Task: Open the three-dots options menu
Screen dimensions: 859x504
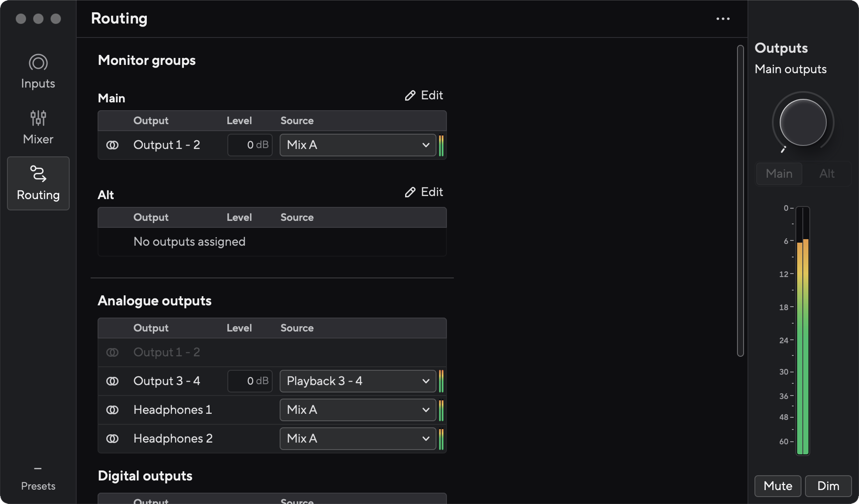Action: [x=723, y=19]
